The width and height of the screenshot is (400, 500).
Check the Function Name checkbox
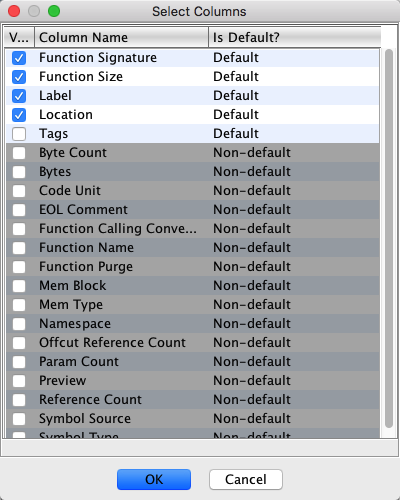[x=19, y=248]
